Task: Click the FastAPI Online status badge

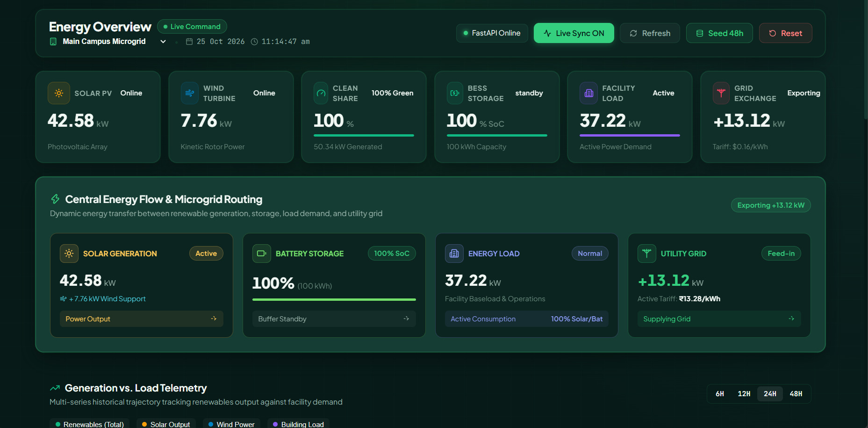Action: click(x=492, y=33)
